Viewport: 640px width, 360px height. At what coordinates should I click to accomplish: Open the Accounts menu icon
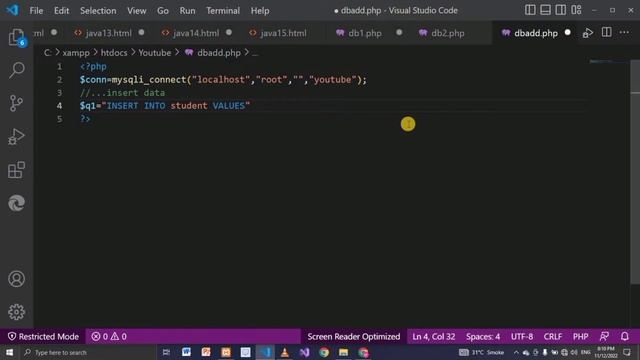click(x=16, y=279)
